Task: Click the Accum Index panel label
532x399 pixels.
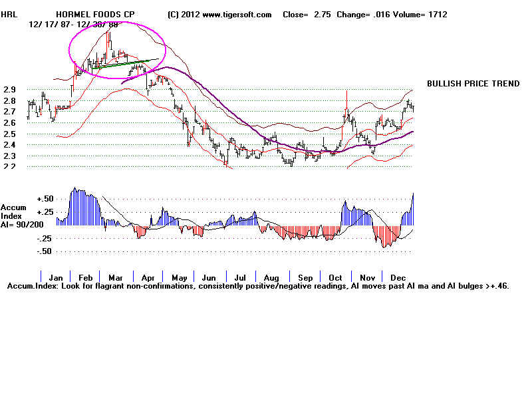Action: point(12,211)
